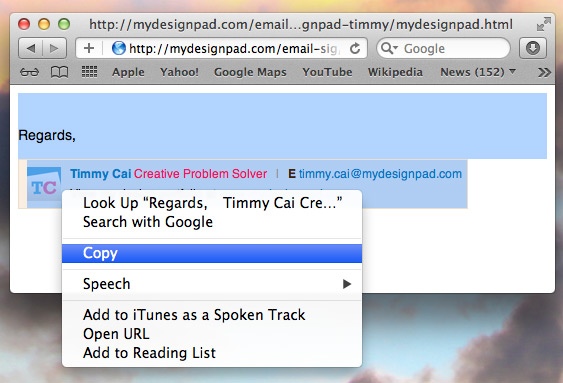Open the search magnifier dropdown
563x383 pixels.
pos(389,48)
